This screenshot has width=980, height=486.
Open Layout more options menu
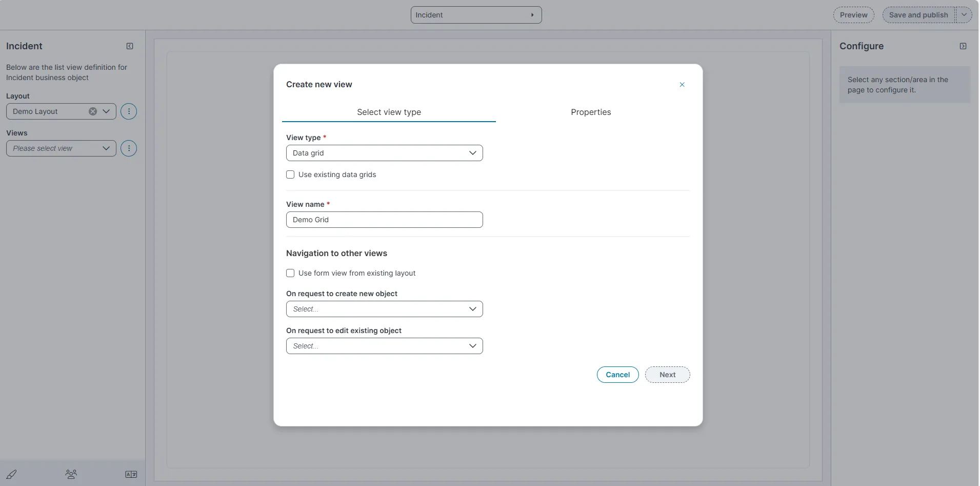point(129,111)
